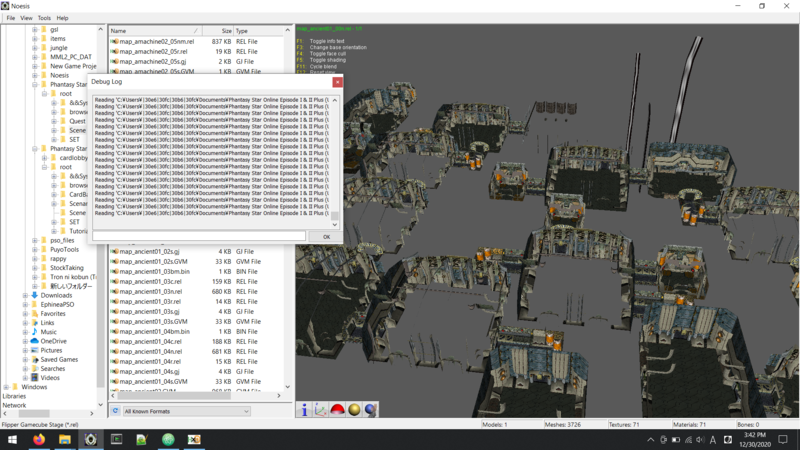The width and height of the screenshot is (800, 450).
Task: Select the StockTaking folder in tree
Action: (x=66, y=268)
